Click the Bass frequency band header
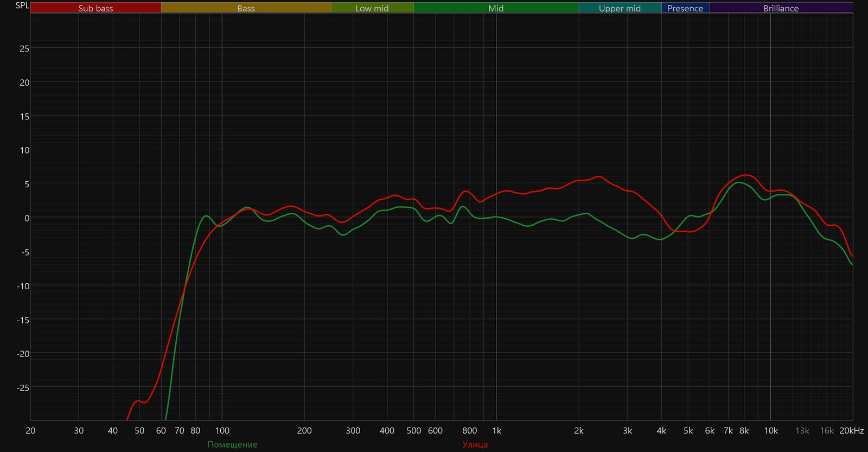 pos(246,8)
